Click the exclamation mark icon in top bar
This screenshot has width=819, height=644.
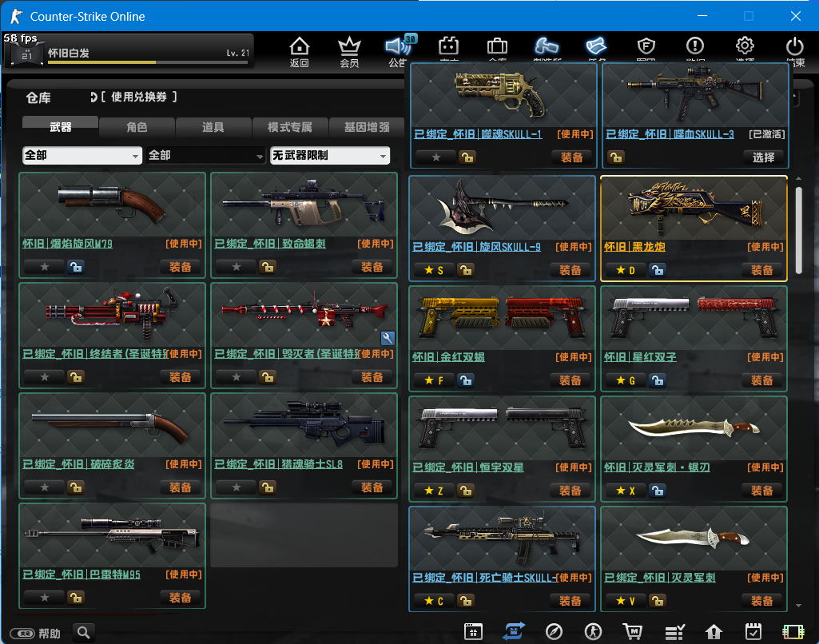pyautogui.click(x=694, y=46)
